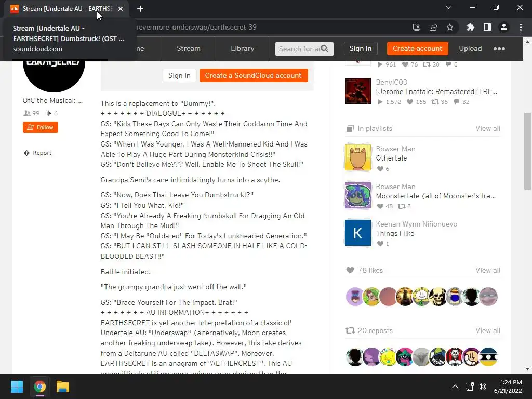The width and height of the screenshot is (532, 399).
Task: Click the orange Create account button
Action: point(417,48)
